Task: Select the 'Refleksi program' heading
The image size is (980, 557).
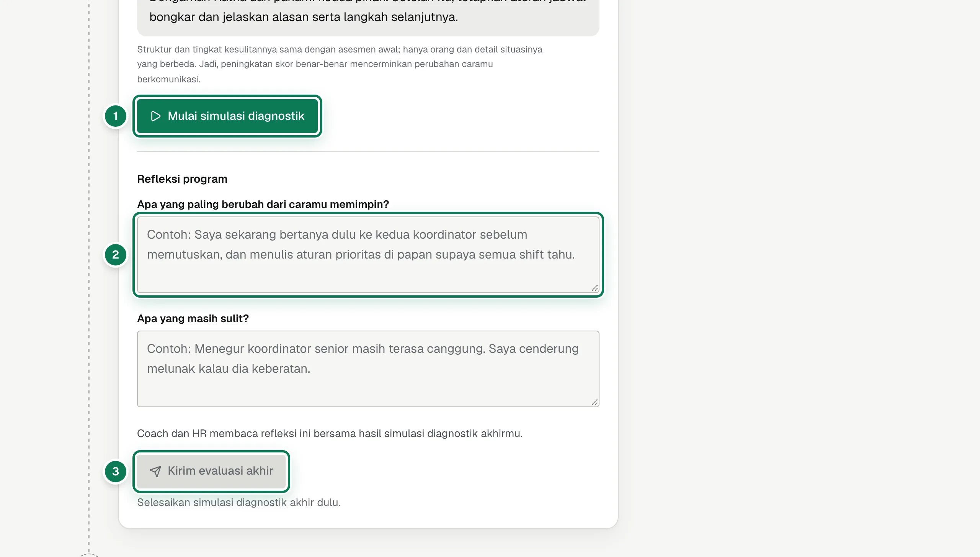Action: [x=182, y=179]
